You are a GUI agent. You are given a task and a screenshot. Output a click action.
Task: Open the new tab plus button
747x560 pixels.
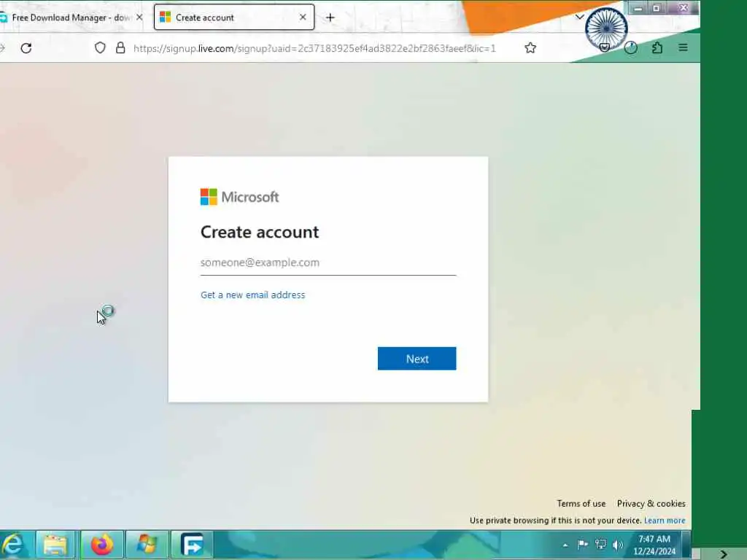[x=330, y=17]
